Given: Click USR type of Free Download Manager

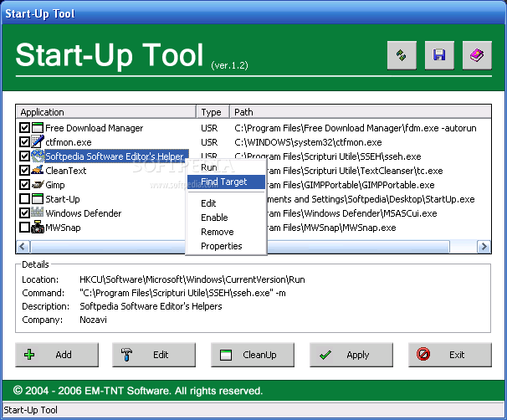Looking at the screenshot, I should point(209,128).
